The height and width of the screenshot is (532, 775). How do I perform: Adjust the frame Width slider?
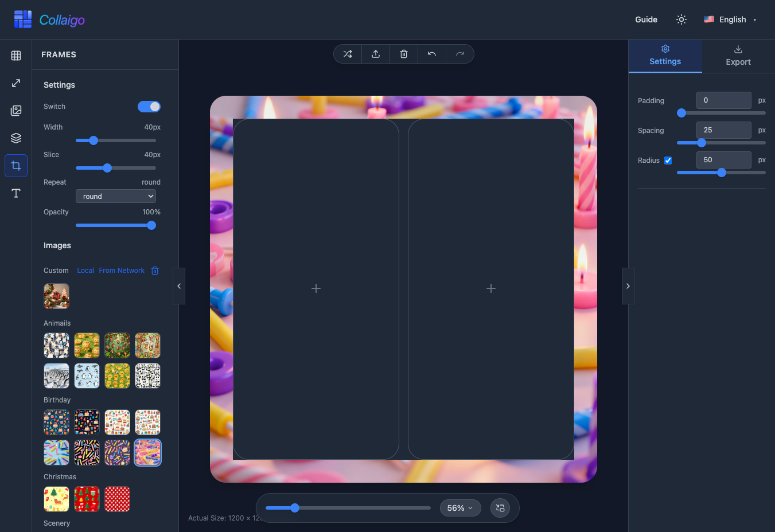[x=116, y=140]
